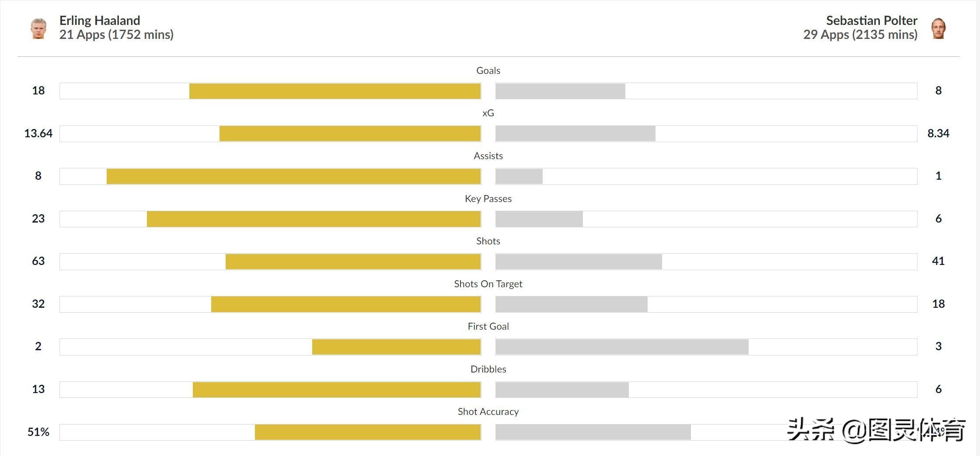Select Polter's gray First Goal bar
980x456 pixels.
[622, 347]
